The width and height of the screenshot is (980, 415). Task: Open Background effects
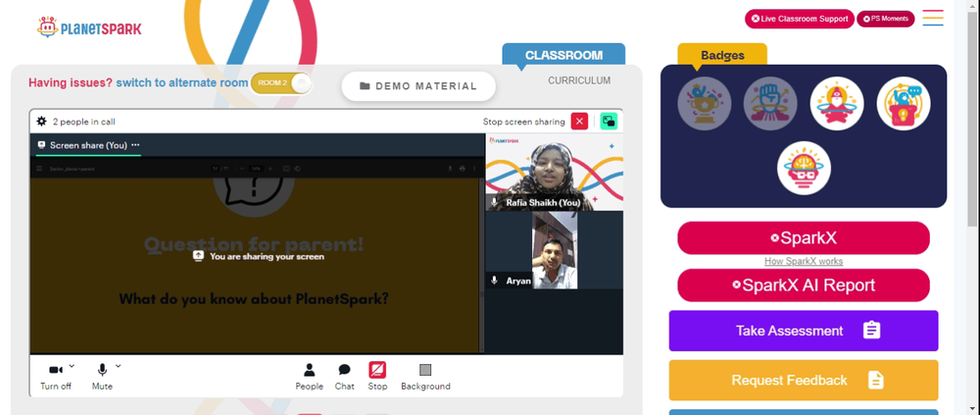(x=425, y=377)
